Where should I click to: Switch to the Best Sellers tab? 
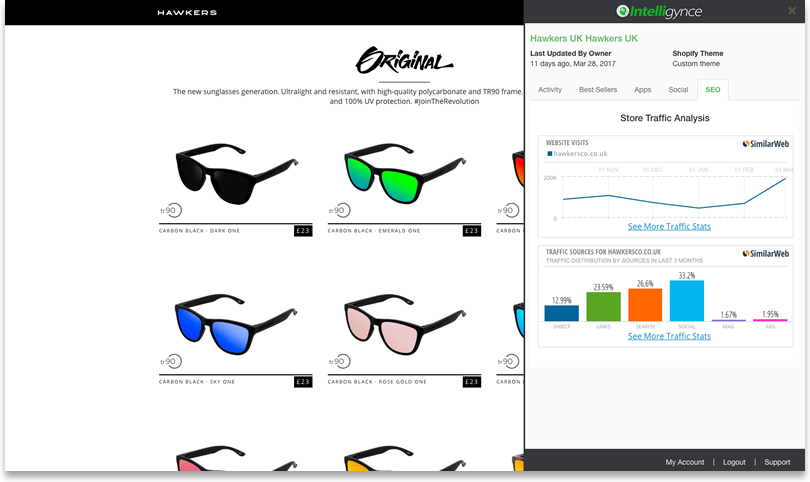click(598, 89)
